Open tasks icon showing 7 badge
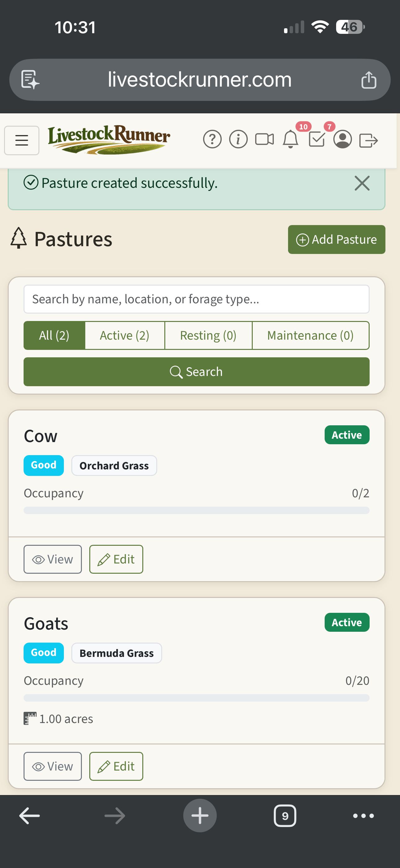 click(317, 139)
